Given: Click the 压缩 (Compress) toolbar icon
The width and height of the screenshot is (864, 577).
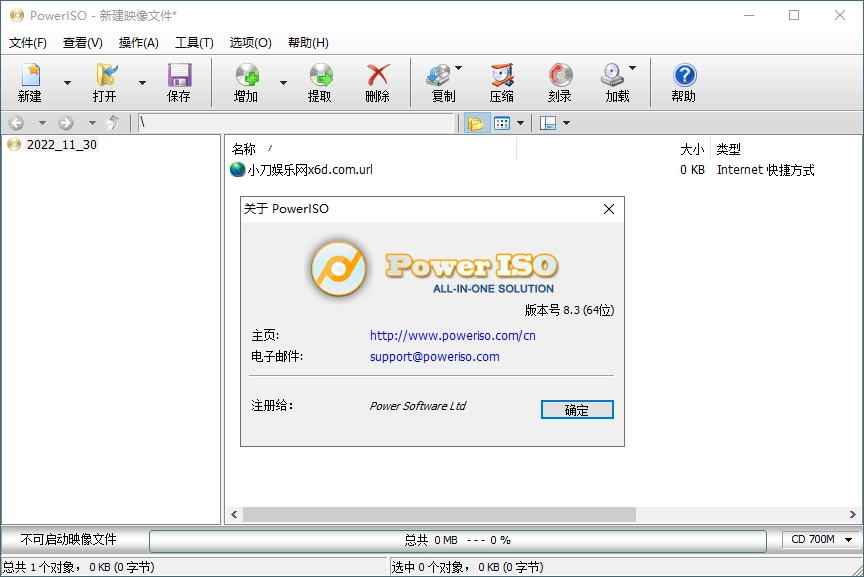Looking at the screenshot, I should pyautogui.click(x=500, y=78).
